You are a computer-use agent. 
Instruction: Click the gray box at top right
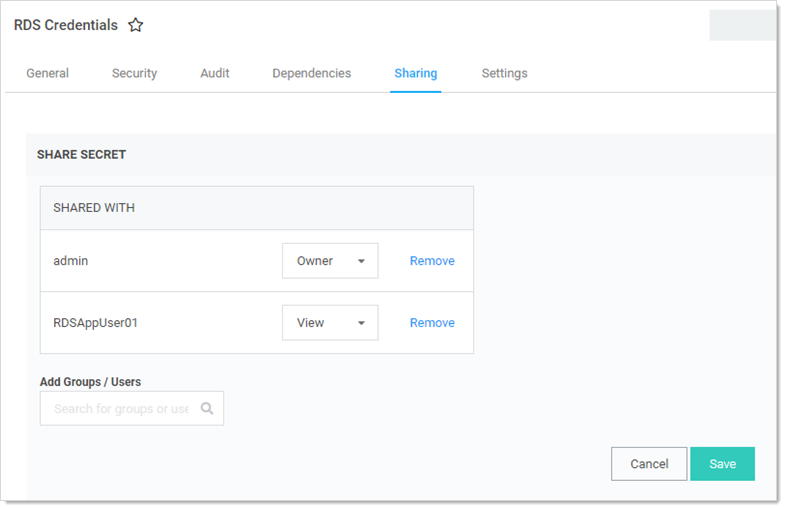(x=743, y=25)
